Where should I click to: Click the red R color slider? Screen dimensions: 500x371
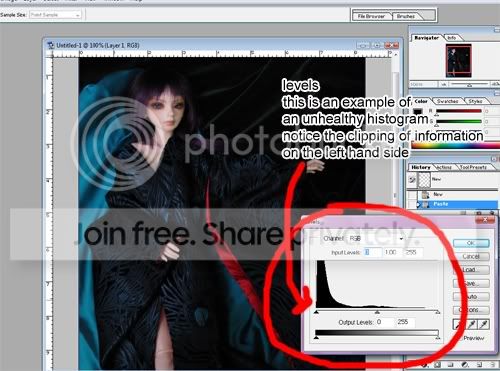click(x=459, y=111)
